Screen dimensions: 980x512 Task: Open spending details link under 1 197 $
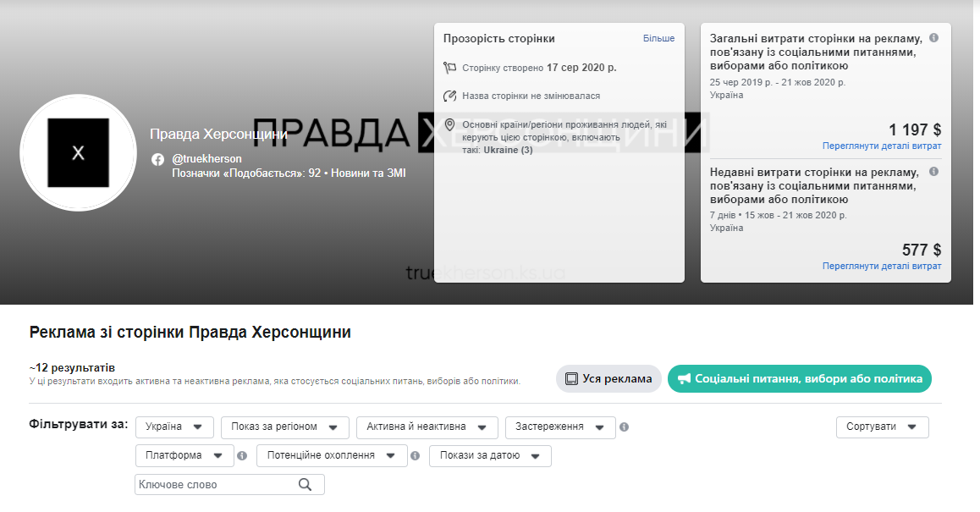(881, 146)
